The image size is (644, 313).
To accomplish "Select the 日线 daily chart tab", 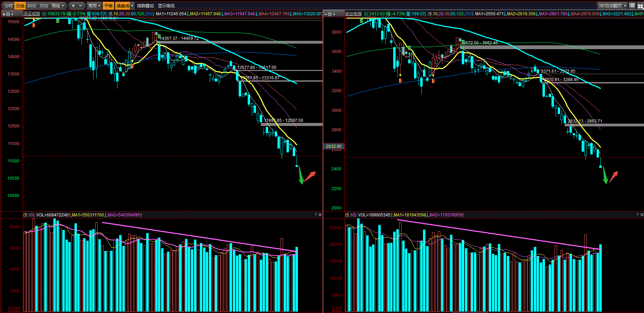I will click(x=20, y=6).
